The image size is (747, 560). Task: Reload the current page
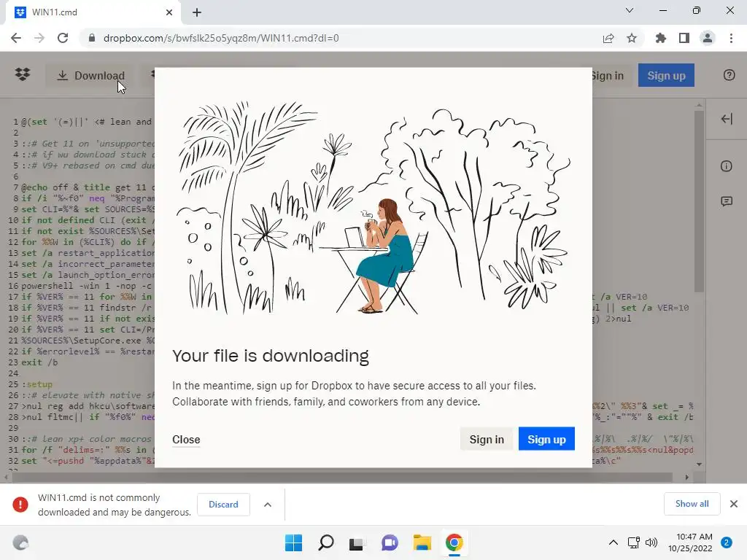pyautogui.click(x=63, y=38)
